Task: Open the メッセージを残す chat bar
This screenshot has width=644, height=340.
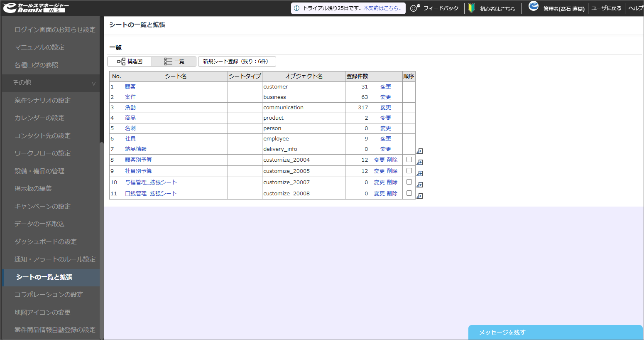Action: [556, 333]
